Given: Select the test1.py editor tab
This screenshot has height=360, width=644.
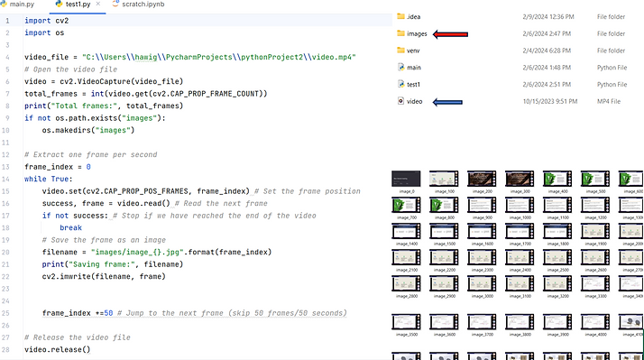Looking at the screenshot, I should click(x=78, y=5).
